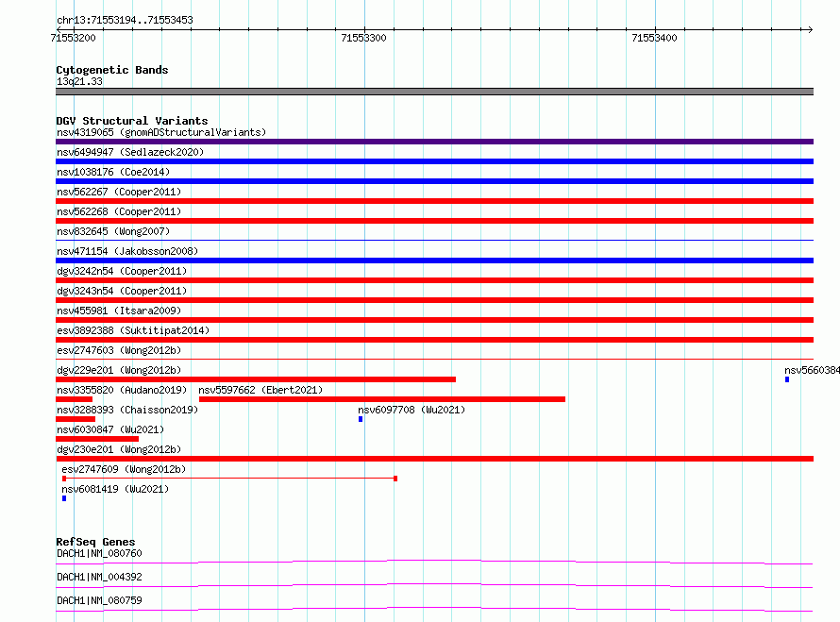The height and width of the screenshot is (622, 840).
Task: Click the right arrow end of the ruler
Action: [810, 29]
